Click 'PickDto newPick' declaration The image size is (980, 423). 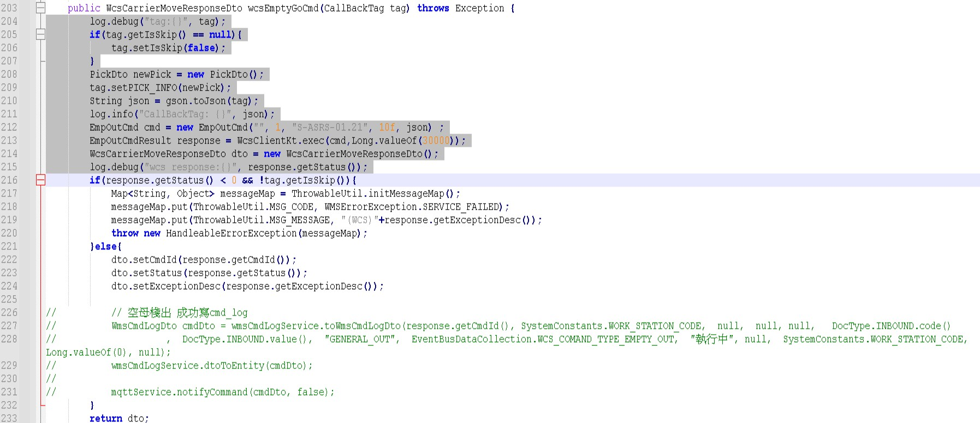[x=130, y=74]
